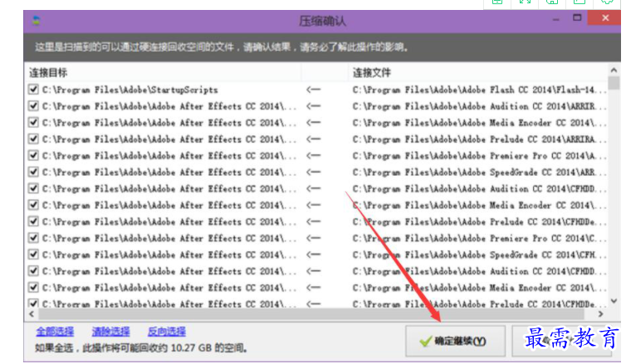Click the 反向选择 link
626x364 pixels.
pos(167,332)
